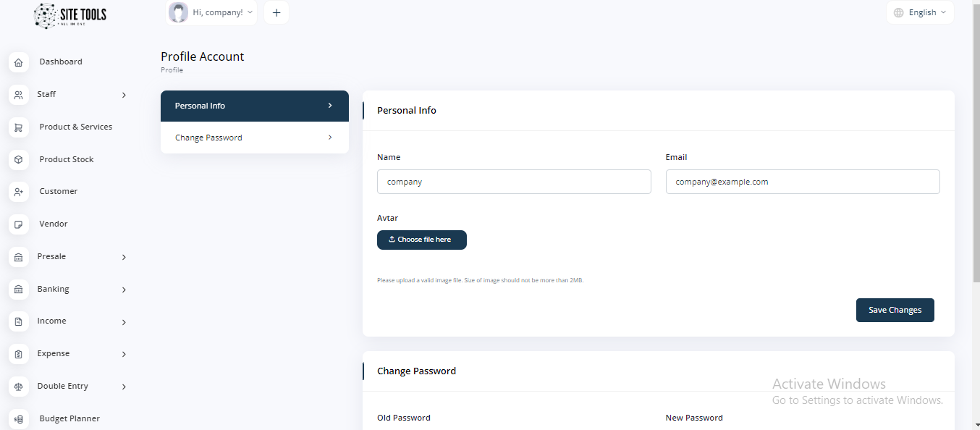Click the Customer person icon
Image resolution: width=980 pixels, height=430 pixels.
(19, 192)
